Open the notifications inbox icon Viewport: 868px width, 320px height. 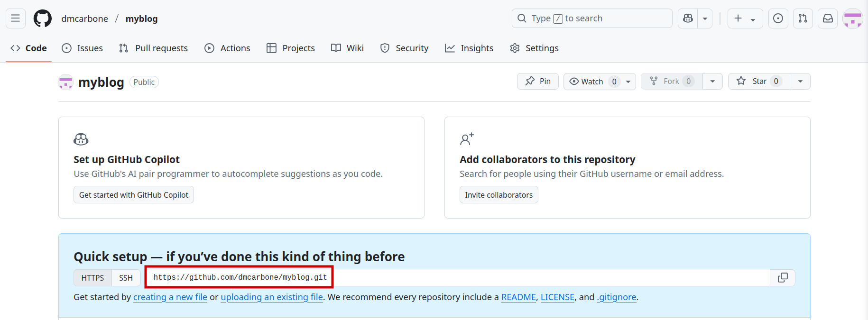click(828, 18)
